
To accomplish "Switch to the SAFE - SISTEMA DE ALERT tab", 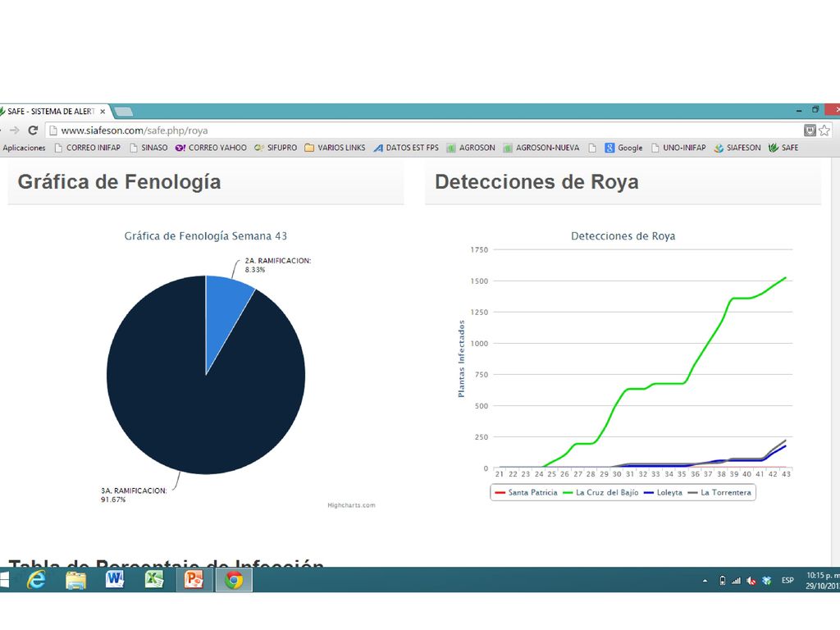I will tap(51, 112).
